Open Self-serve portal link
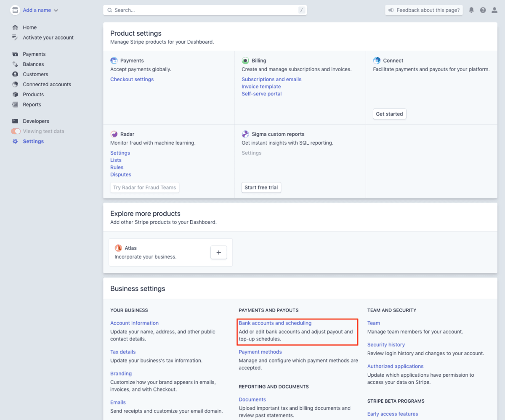The width and height of the screenshot is (505, 420). [261, 94]
